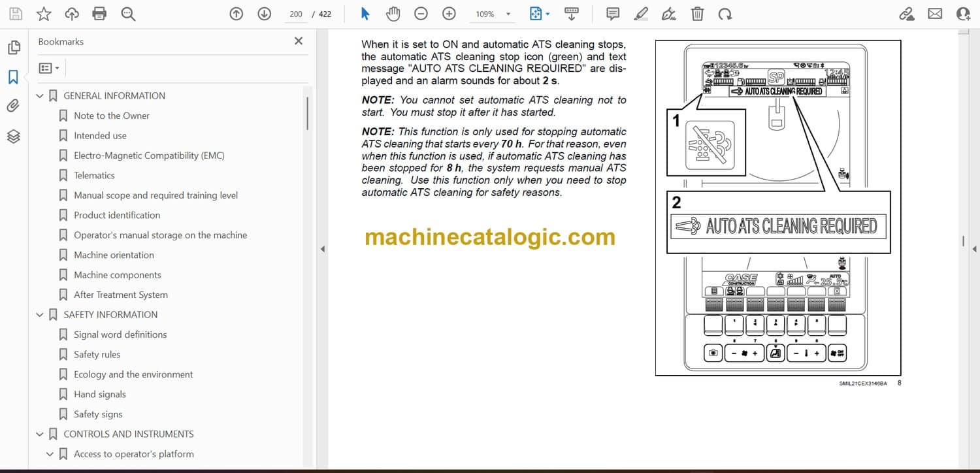Collapse the SAFETY INFORMATION bookmark section
Image resolution: width=980 pixels, height=473 pixels.
[40, 315]
